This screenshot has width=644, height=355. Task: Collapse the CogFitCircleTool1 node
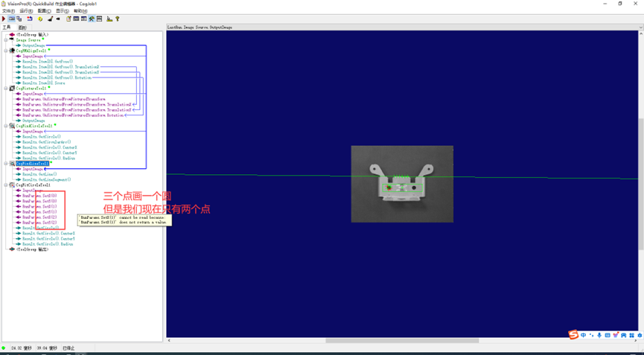[6, 185]
